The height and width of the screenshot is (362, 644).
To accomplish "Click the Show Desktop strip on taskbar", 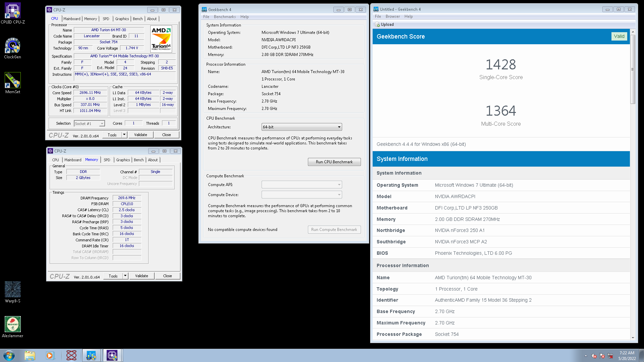I will [641, 355].
